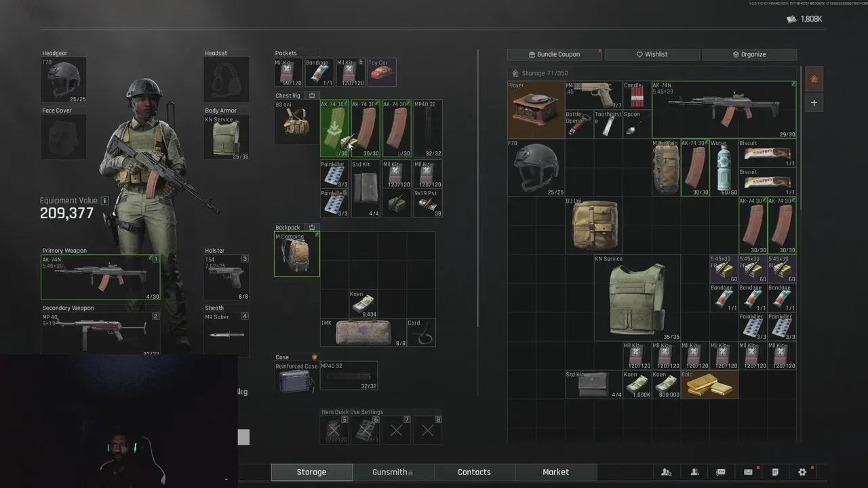Screen dimensions: 868x488
Task: Select the Toy Car in pockets
Action: (x=382, y=73)
